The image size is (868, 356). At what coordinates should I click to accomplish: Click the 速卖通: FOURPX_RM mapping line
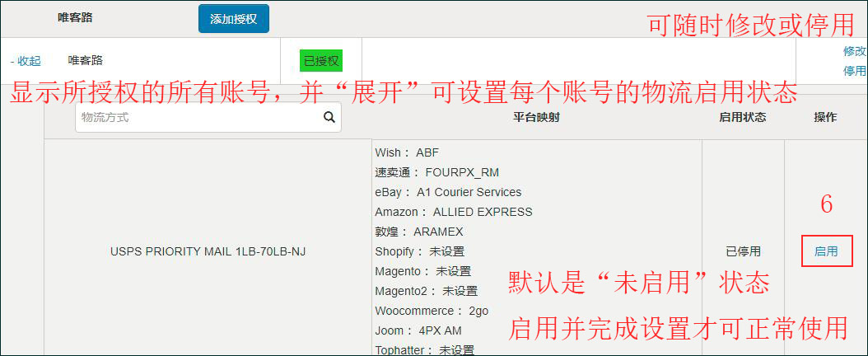[x=436, y=173]
